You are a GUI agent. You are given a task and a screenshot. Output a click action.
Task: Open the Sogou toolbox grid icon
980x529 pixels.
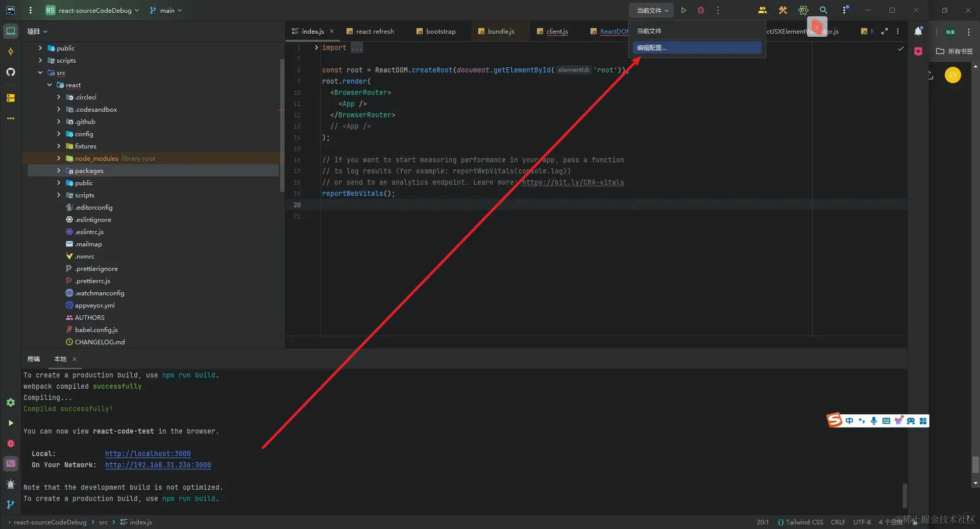[923, 421]
